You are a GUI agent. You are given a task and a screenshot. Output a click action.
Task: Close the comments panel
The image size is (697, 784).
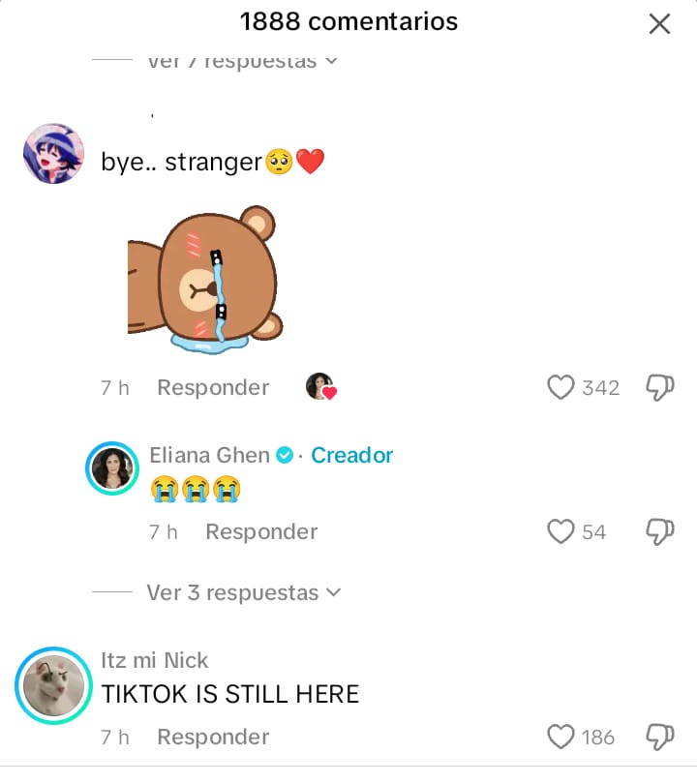[659, 23]
